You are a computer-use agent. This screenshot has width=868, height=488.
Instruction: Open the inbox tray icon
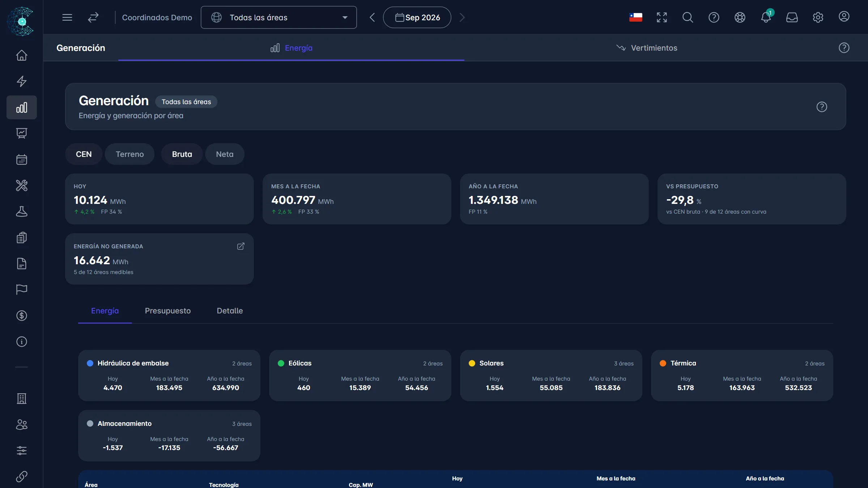(792, 17)
